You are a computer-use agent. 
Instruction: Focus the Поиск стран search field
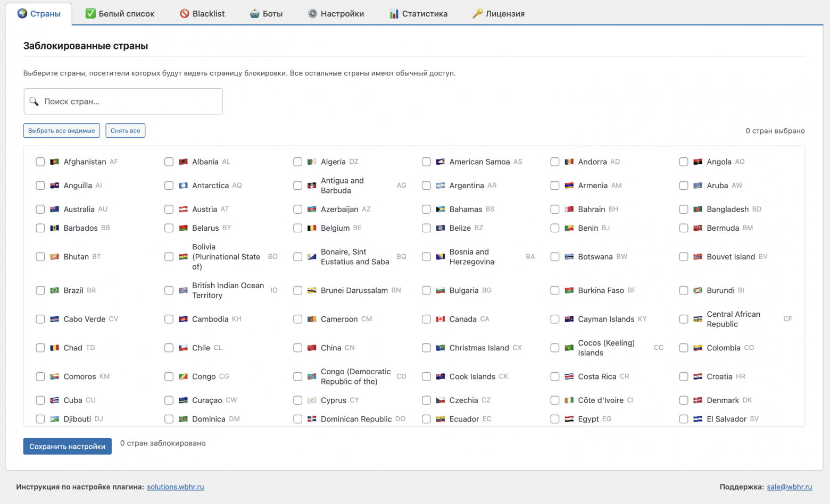pos(123,102)
